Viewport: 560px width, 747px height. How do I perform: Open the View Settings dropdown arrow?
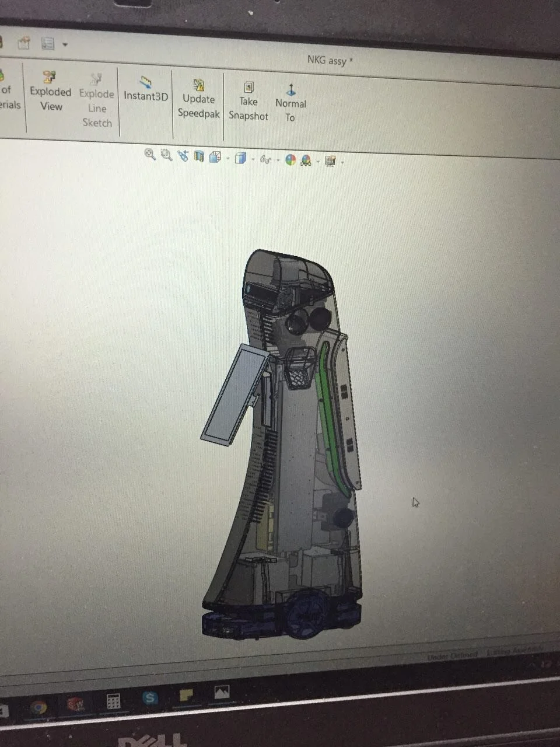click(342, 162)
